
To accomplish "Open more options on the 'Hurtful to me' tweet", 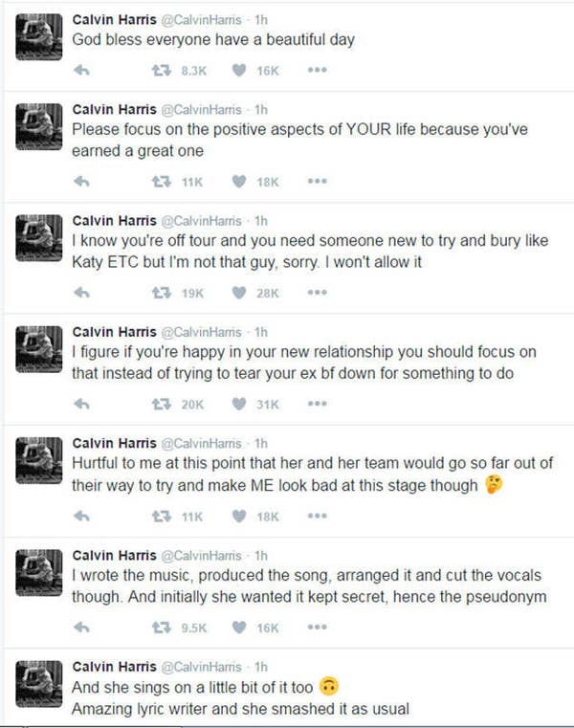I will click(318, 517).
